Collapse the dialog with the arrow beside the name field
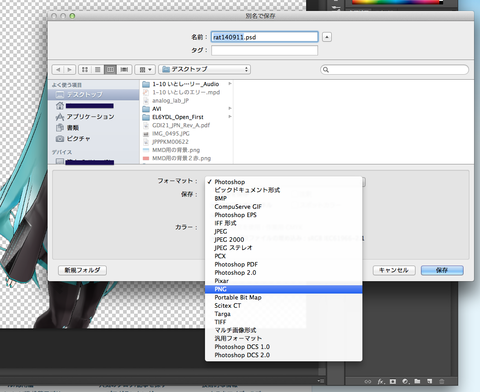The image size is (480, 392). 327,37
